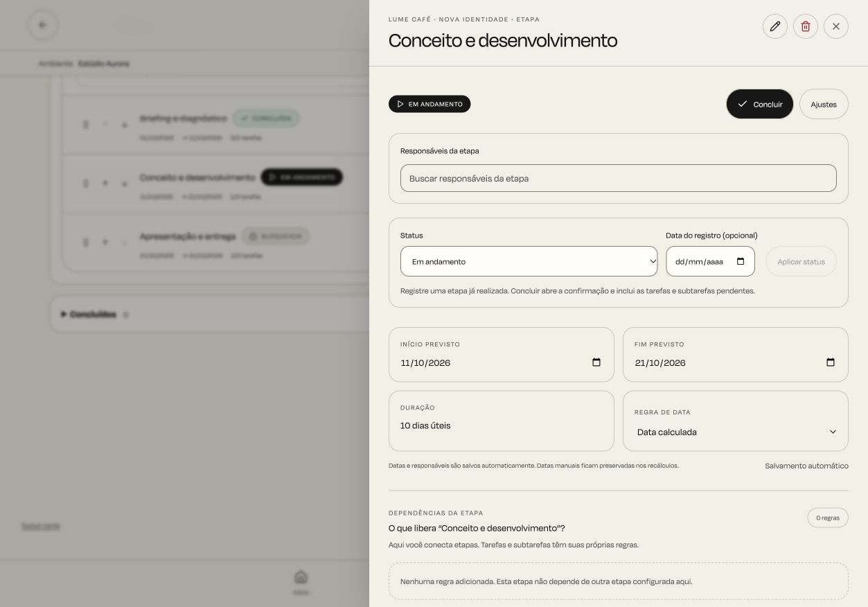The width and height of the screenshot is (868, 607).
Task: Open the calendar icon for Início previsto
Action: tap(596, 362)
